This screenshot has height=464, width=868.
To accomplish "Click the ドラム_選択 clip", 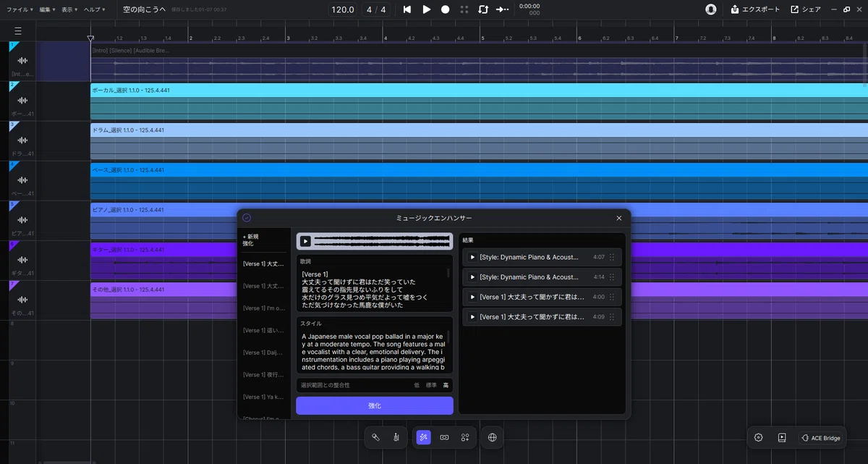I will pos(479,141).
